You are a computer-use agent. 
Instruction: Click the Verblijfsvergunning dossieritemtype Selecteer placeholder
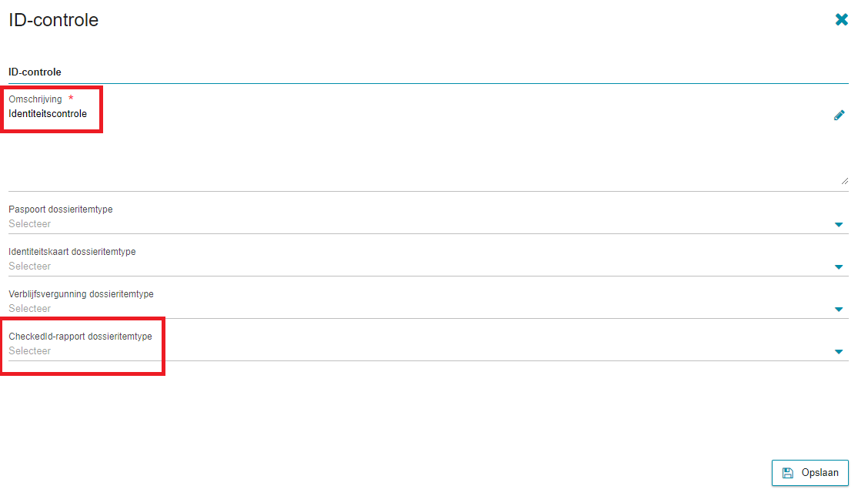29,309
